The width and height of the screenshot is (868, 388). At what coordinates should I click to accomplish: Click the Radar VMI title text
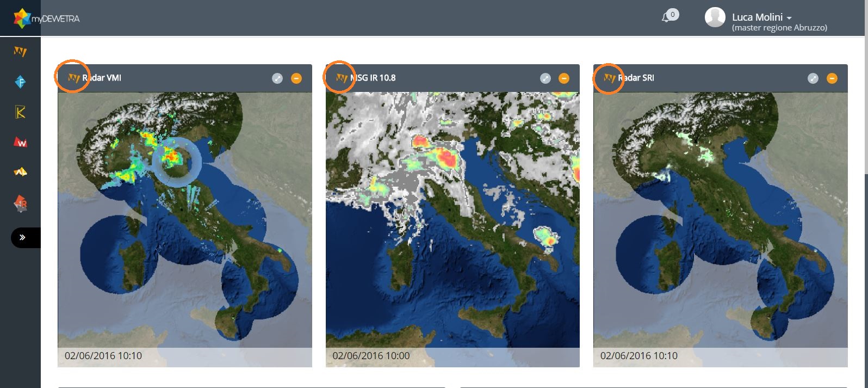pos(102,78)
